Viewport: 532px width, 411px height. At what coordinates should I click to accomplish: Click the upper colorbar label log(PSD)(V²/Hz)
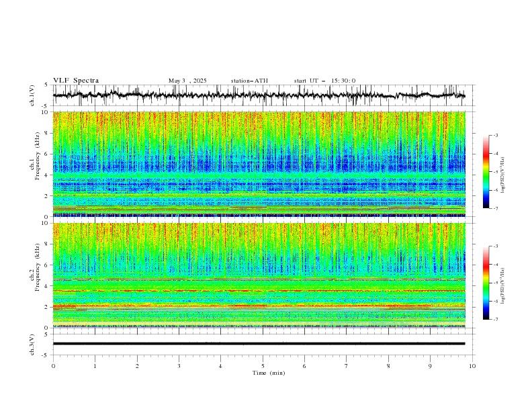[x=503, y=175]
